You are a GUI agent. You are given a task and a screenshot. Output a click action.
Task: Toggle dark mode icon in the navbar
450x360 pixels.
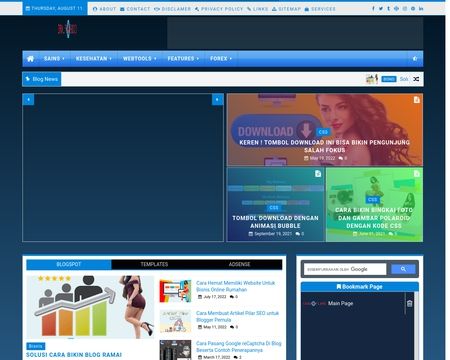click(415, 59)
